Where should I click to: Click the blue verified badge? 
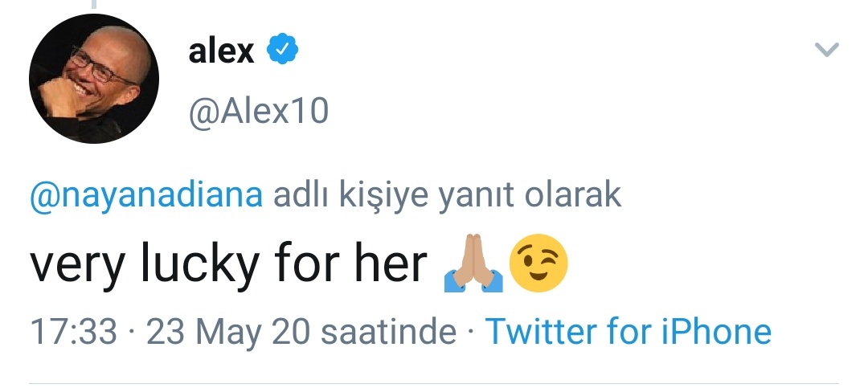(282, 49)
